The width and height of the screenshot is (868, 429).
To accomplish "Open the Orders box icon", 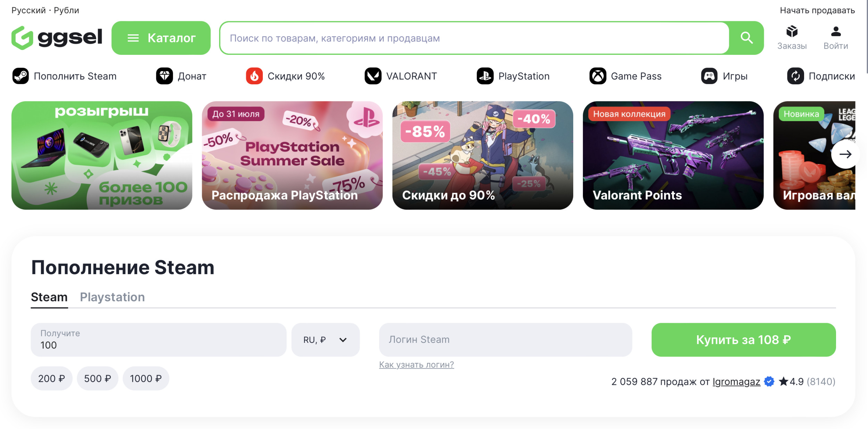I will click(x=792, y=32).
